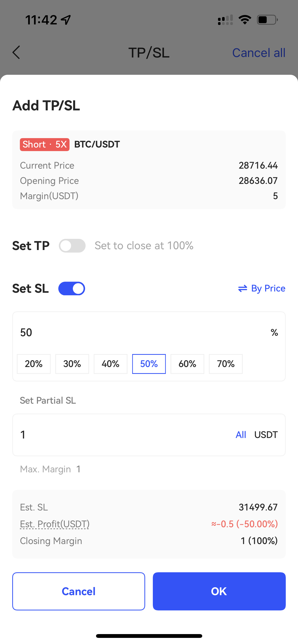This screenshot has width=298, height=644.
Task: Disable the Set SL switch
Action: coord(72,288)
